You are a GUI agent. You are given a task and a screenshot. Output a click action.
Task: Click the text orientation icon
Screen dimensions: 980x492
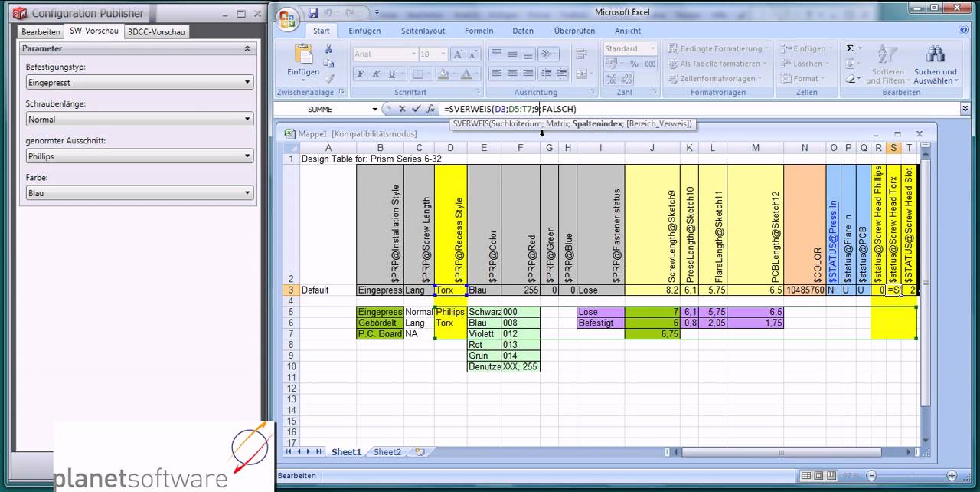point(547,54)
